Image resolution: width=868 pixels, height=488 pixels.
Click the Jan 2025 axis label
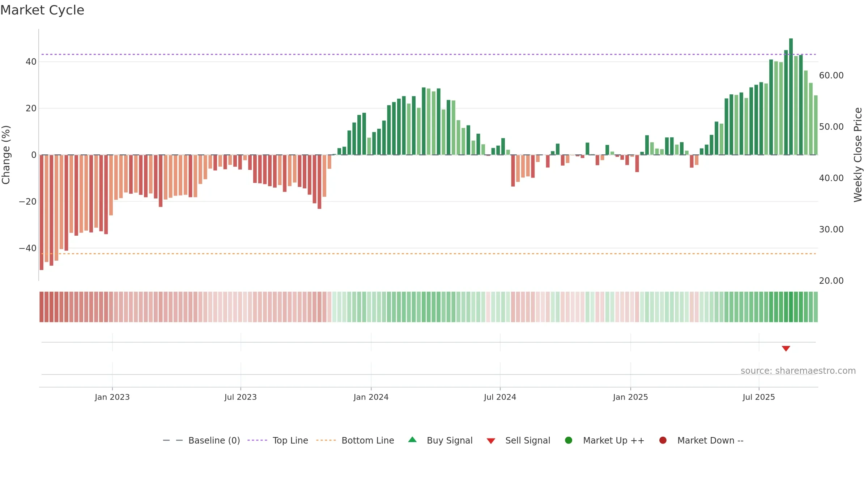coord(630,397)
